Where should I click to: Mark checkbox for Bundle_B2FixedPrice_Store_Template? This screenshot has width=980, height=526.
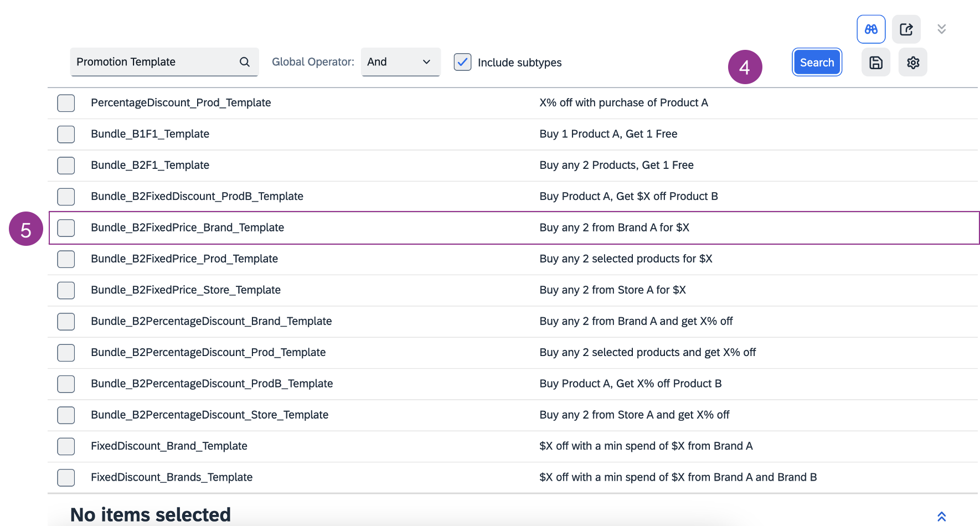[x=66, y=291]
